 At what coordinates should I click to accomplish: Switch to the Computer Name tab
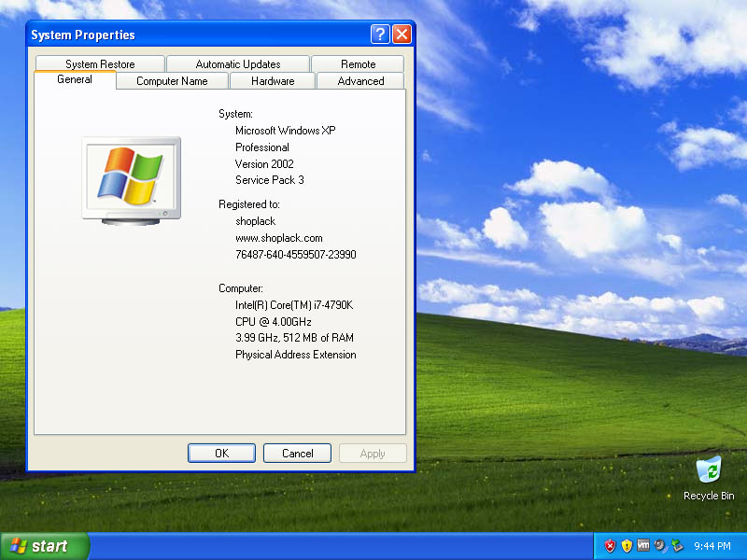(172, 81)
